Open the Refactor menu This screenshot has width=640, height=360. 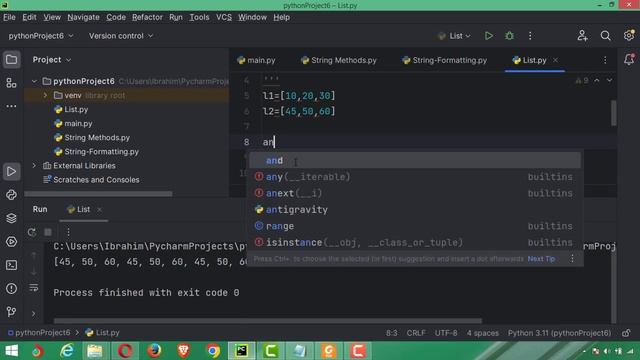click(x=147, y=17)
